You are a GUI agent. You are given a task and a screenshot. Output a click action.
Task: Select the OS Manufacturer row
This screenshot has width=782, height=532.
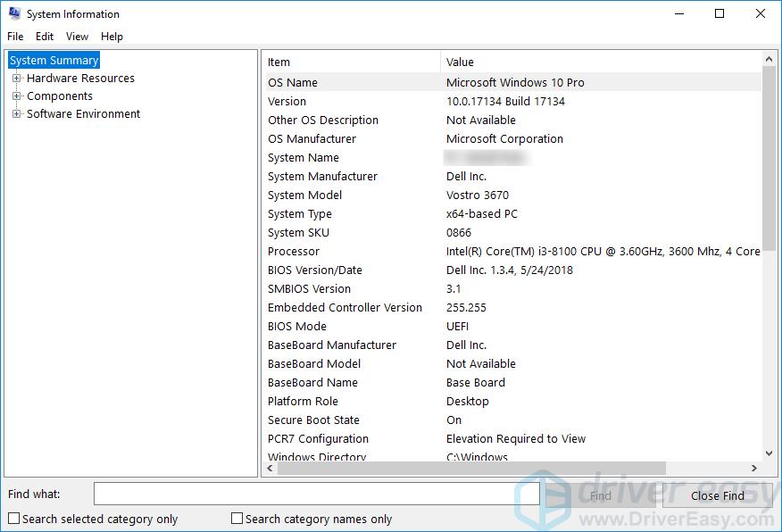(x=513, y=139)
